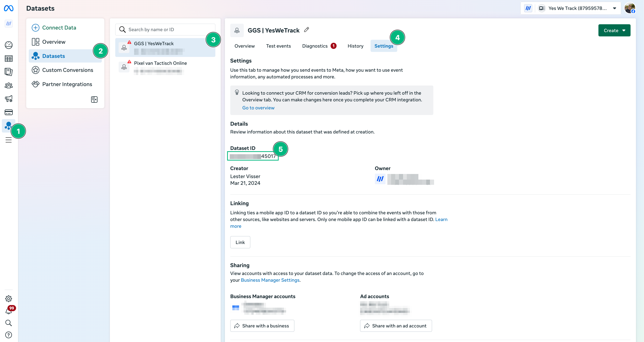This screenshot has width=644, height=342.
Task: Open the notifications bell icon
Action: (x=8, y=311)
